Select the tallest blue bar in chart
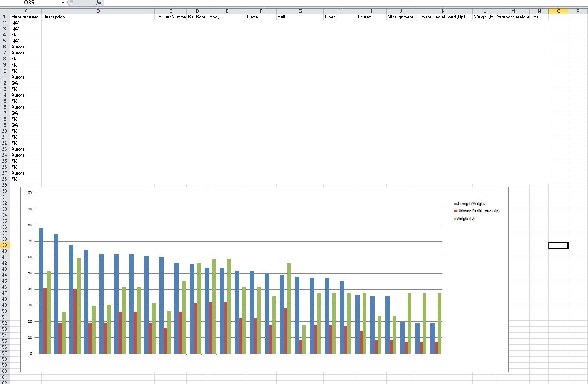 tap(41, 291)
